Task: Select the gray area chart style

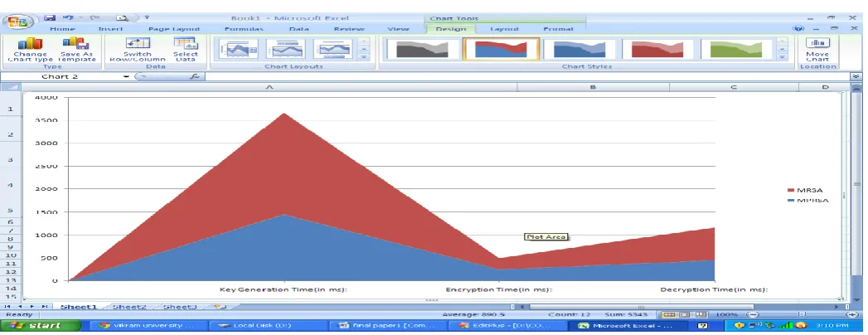Action: pyautogui.click(x=423, y=49)
